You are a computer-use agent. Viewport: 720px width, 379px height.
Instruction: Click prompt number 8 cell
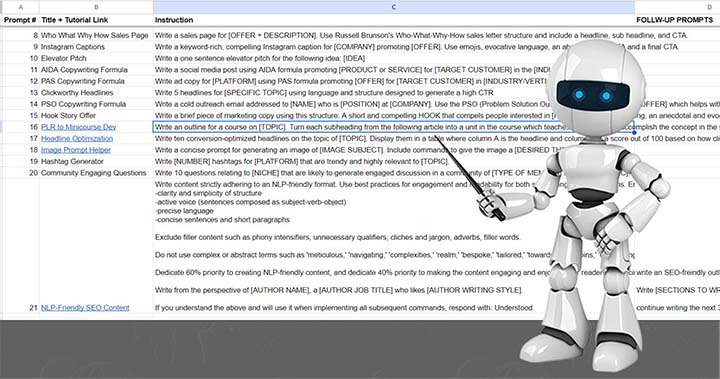pos(21,35)
